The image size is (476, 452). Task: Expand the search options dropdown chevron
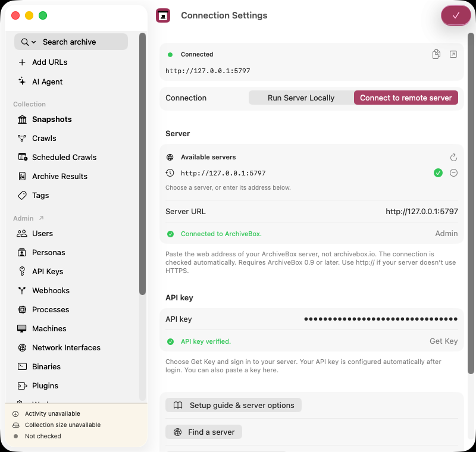33,42
